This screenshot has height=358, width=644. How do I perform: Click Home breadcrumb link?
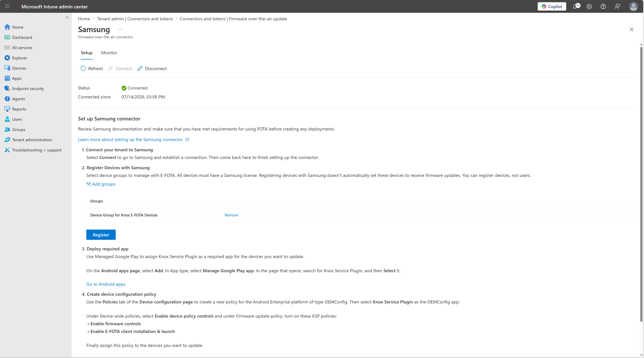tap(84, 19)
